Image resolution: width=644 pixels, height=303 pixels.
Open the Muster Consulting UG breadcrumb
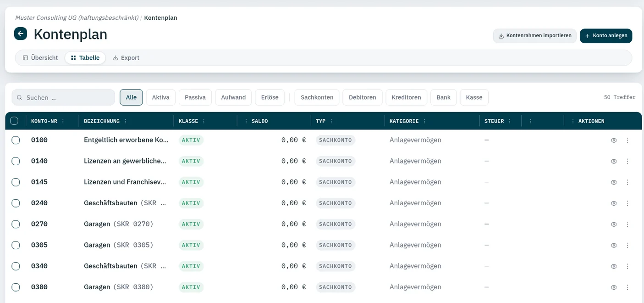pyautogui.click(x=77, y=18)
